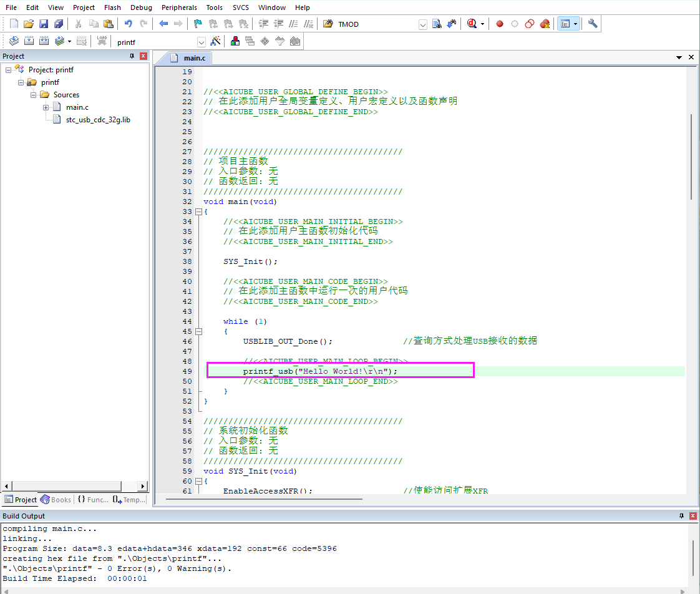Comment out the selected lines
Viewport: 700px width, 594px height.
293,24
